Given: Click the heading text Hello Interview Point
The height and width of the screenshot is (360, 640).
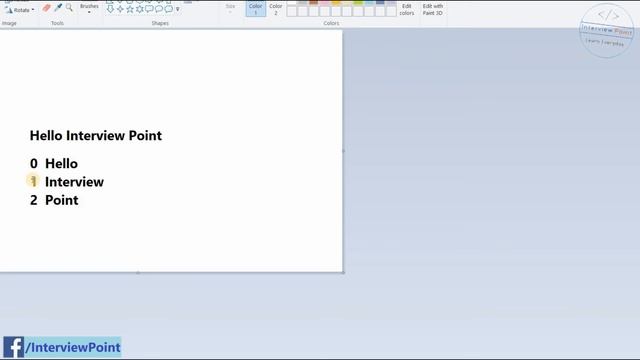Looking at the screenshot, I should point(96,136).
